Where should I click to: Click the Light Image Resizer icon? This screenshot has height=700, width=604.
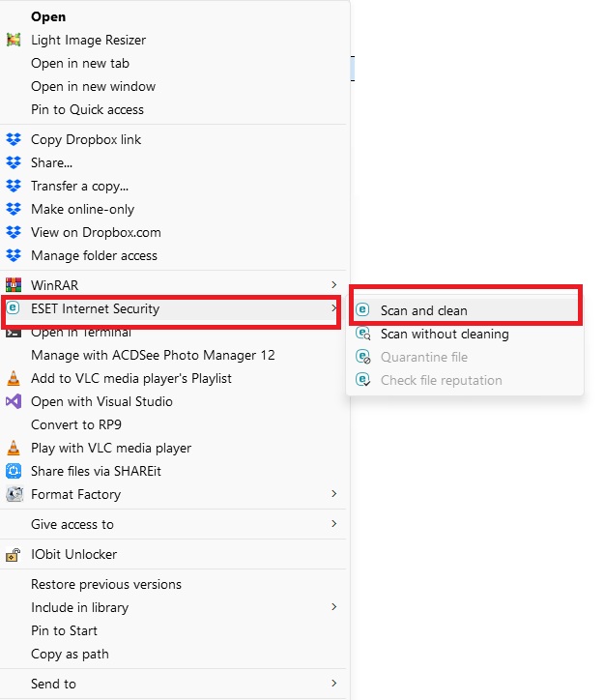pos(14,40)
